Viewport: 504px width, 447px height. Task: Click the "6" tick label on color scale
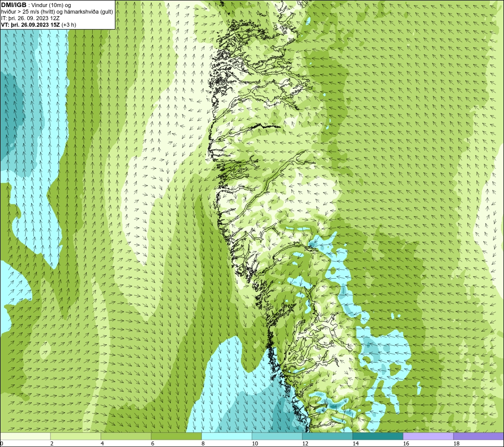click(x=153, y=444)
